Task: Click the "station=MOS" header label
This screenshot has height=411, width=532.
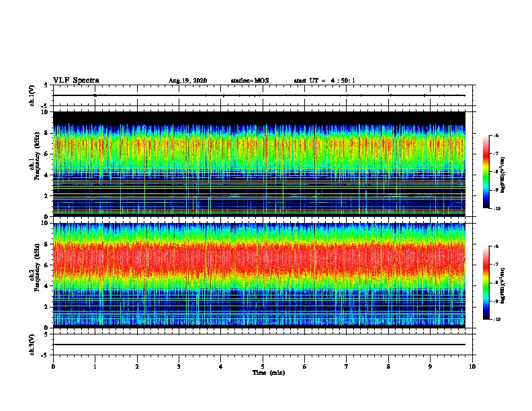Action: pos(250,81)
